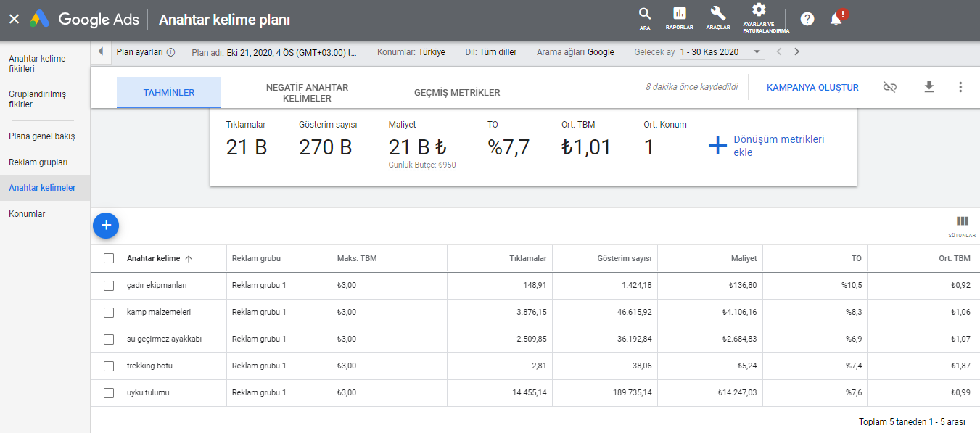Open the Gelecek ay date range dropdown
This screenshot has height=433, width=980.
[720, 52]
